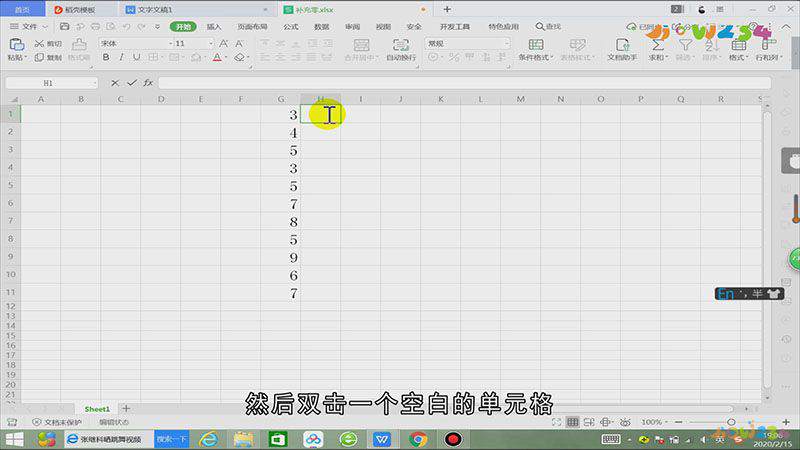This screenshot has width=800, height=450.
Task: Open a new document tab with plus
Action: pyautogui.click(x=447, y=9)
